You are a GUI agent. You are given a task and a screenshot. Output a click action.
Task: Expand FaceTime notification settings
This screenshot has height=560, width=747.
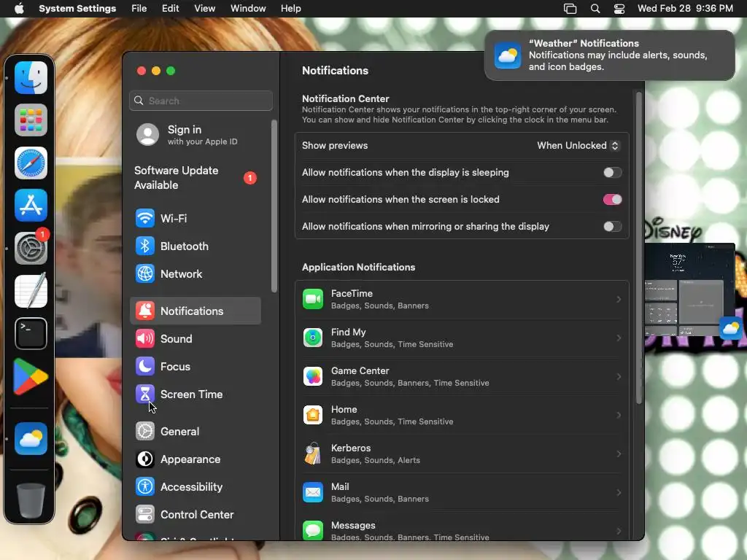click(462, 299)
